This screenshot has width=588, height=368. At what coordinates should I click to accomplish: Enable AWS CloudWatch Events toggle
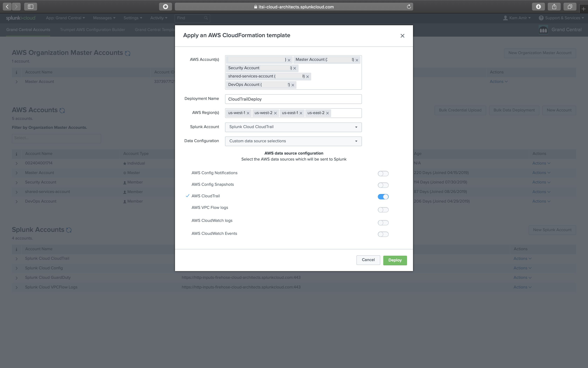point(383,234)
